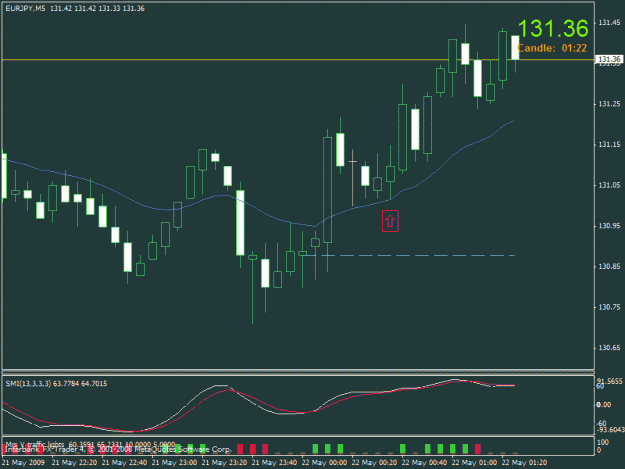
Task: Click the 130.85 price axis label
Action: (609, 267)
